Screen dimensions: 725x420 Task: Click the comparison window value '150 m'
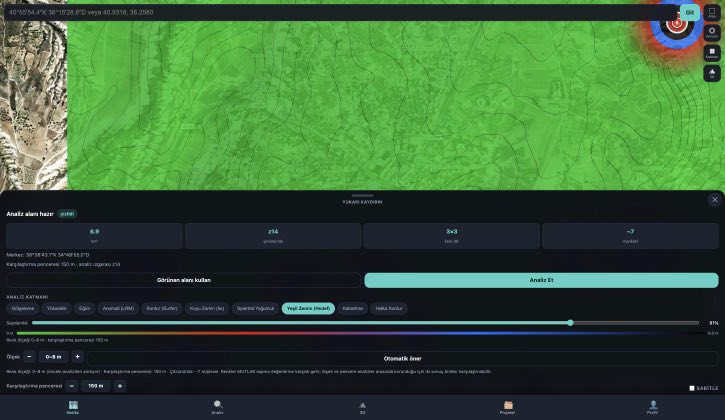pos(96,386)
